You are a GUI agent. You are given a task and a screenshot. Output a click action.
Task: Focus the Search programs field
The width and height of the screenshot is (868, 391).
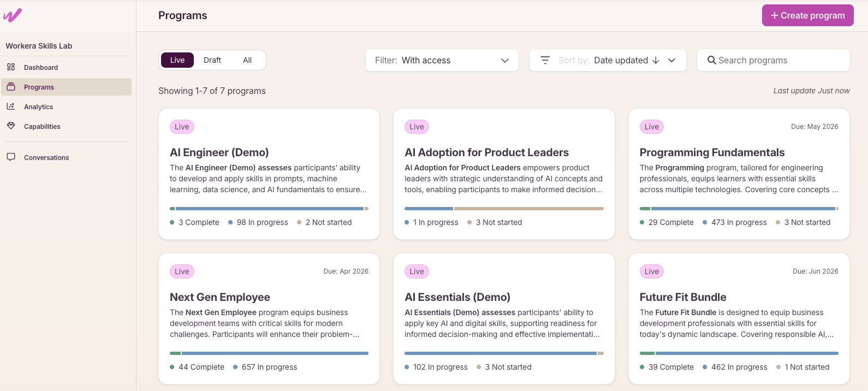(774, 60)
